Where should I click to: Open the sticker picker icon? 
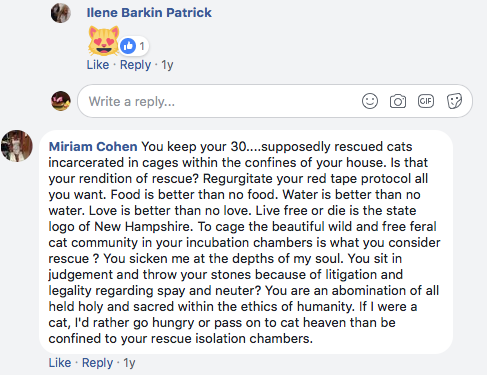[x=454, y=101]
